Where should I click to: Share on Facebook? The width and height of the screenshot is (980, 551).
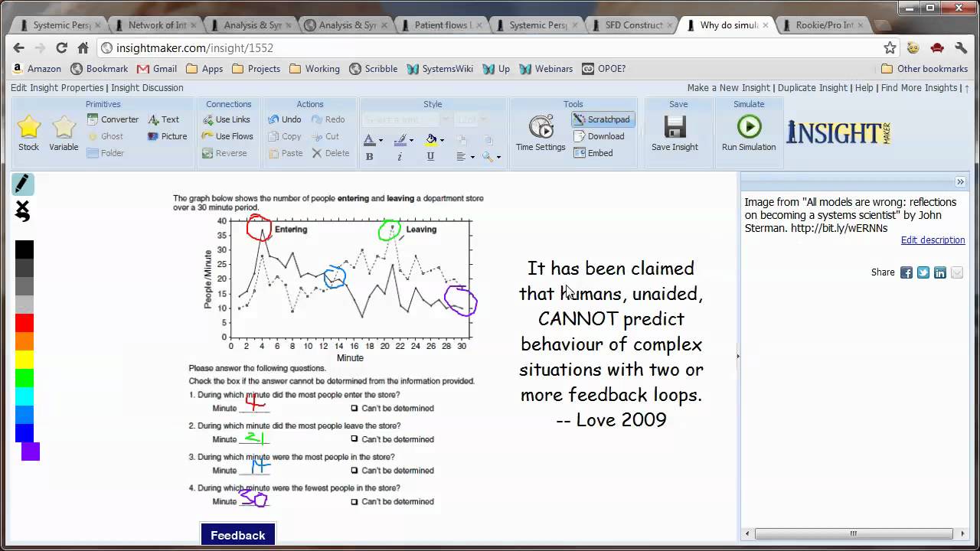point(906,272)
